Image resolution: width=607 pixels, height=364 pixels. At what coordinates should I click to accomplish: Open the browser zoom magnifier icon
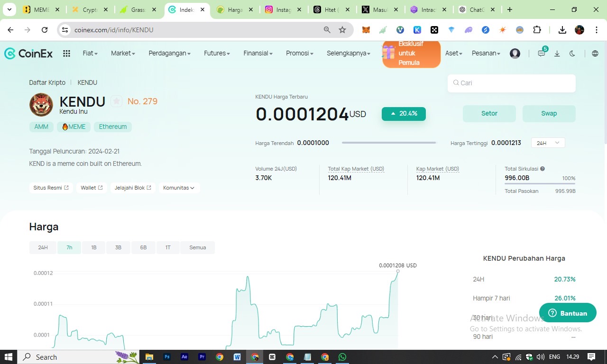[x=327, y=30]
